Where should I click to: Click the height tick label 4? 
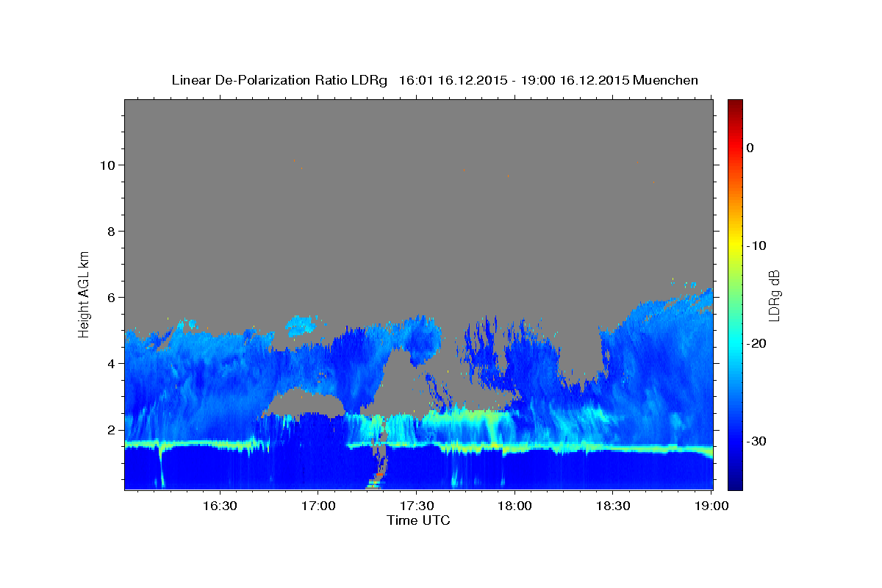click(x=112, y=364)
